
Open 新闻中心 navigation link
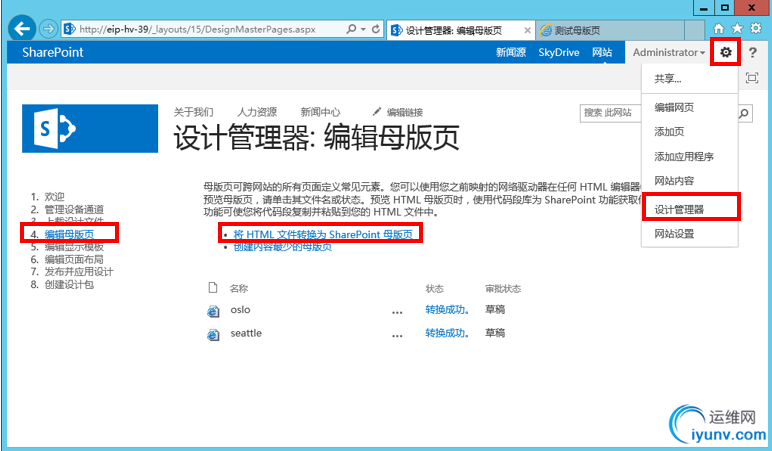[x=321, y=112]
